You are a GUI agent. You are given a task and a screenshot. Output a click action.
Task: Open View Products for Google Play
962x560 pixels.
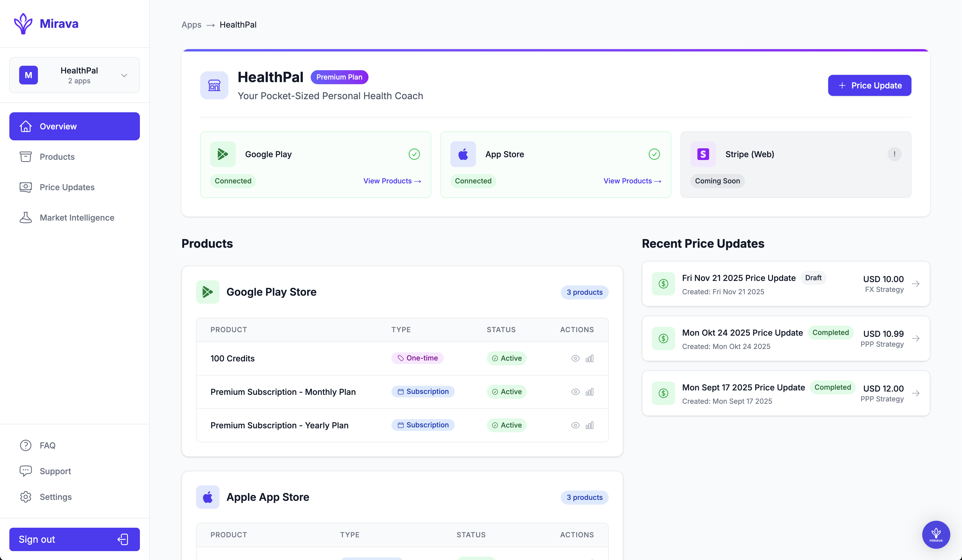[392, 181]
